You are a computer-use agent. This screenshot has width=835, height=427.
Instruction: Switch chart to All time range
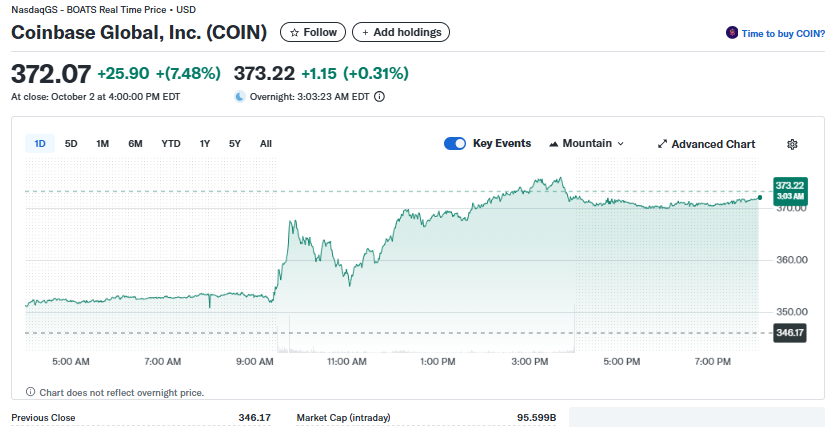(266, 144)
